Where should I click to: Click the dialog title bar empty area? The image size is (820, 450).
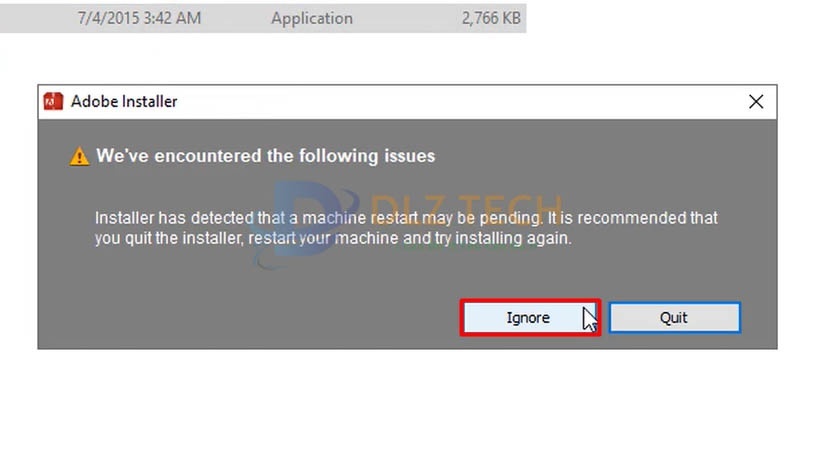460,102
